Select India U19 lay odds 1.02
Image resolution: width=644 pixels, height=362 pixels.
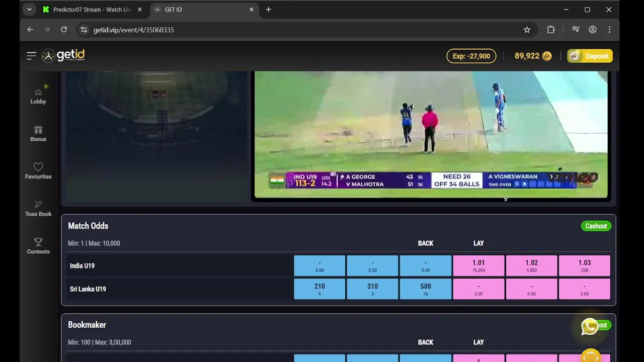(531, 265)
